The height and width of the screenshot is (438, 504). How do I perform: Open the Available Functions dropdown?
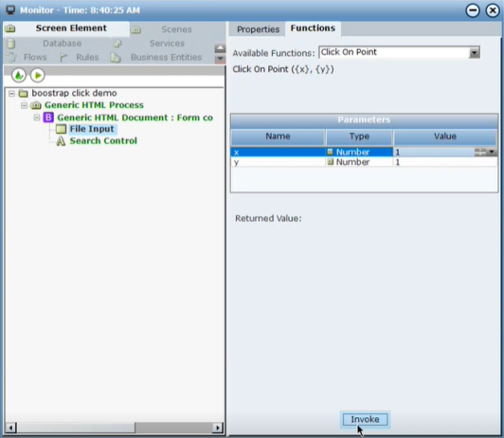point(474,52)
